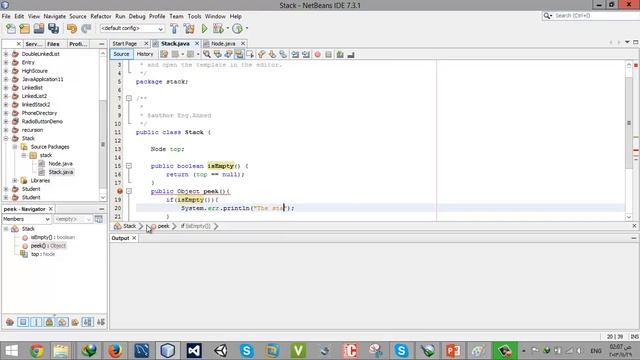Click the Save All toolbar icon

tap(53, 29)
